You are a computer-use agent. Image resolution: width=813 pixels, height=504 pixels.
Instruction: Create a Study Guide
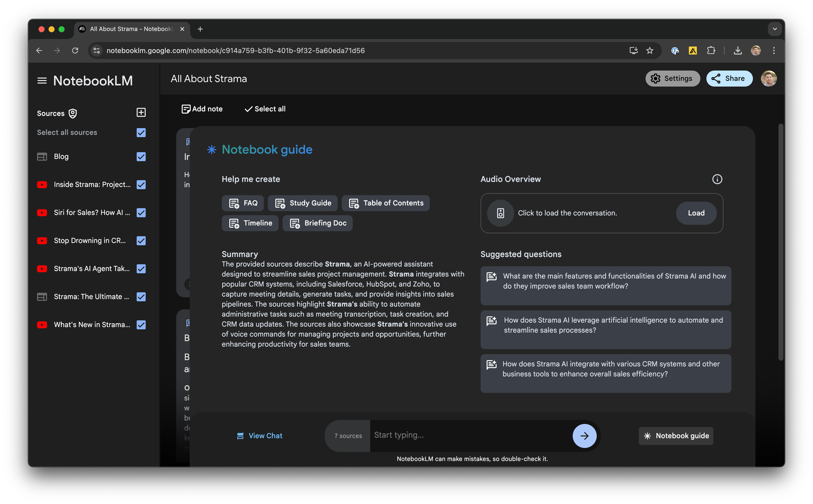[303, 203]
